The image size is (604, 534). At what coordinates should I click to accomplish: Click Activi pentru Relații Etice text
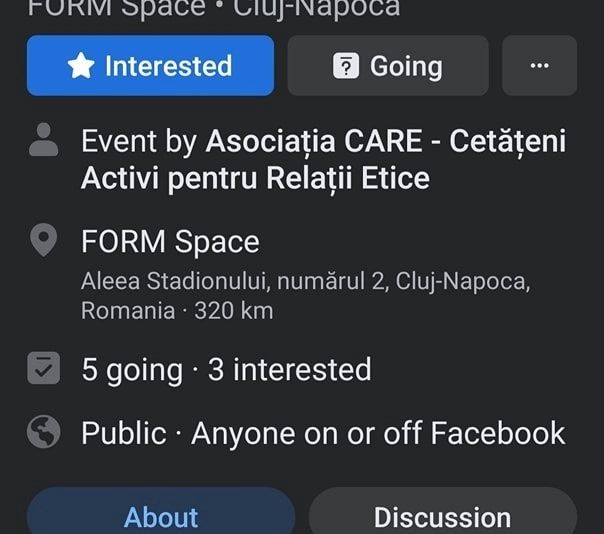[x=255, y=178]
